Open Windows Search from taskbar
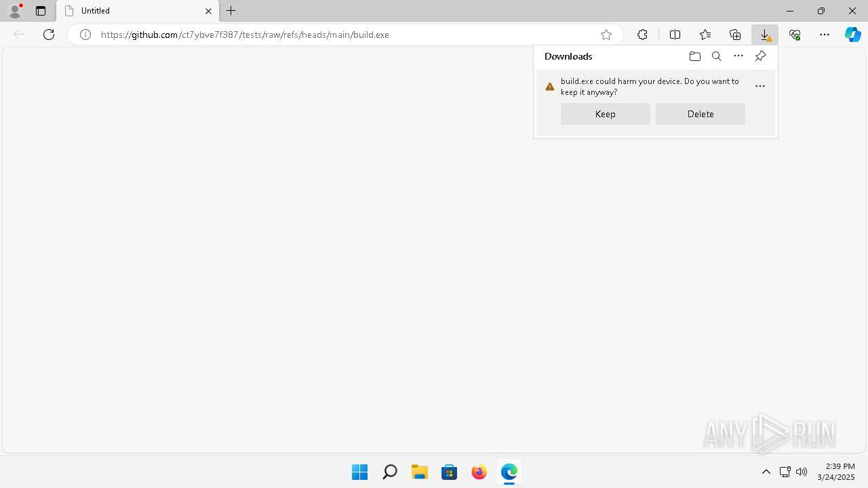 pyautogui.click(x=389, y=472)
